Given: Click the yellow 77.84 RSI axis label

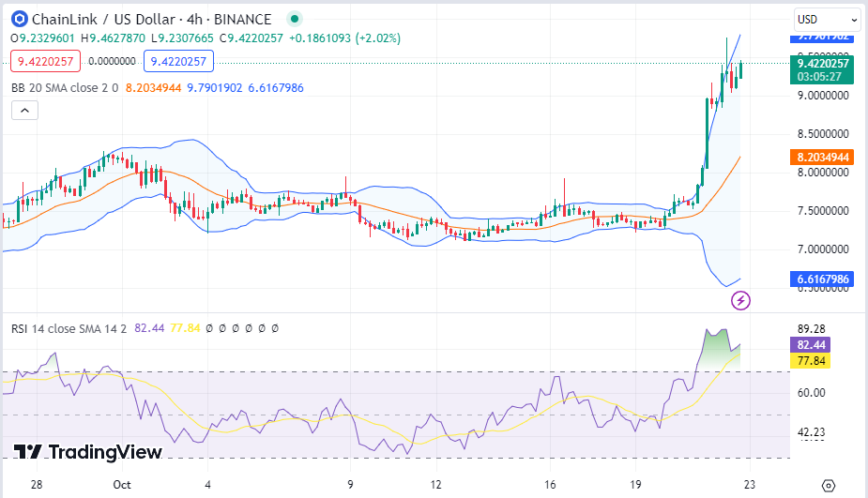Looking at the screenshot, I should [811, 361].
